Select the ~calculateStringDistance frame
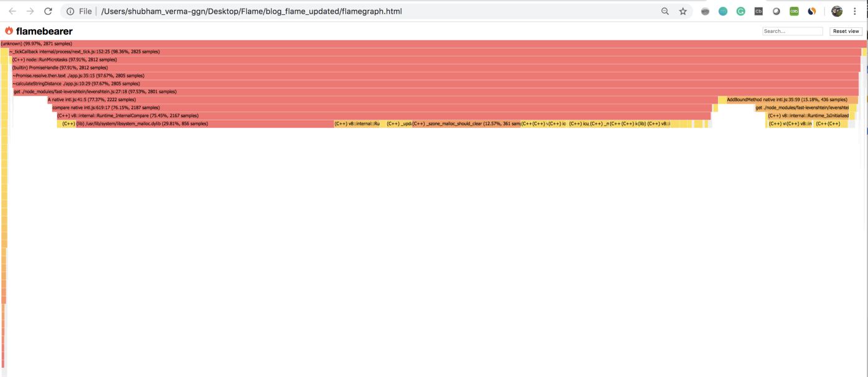This screenshot has height=377, width=868. 435,84
